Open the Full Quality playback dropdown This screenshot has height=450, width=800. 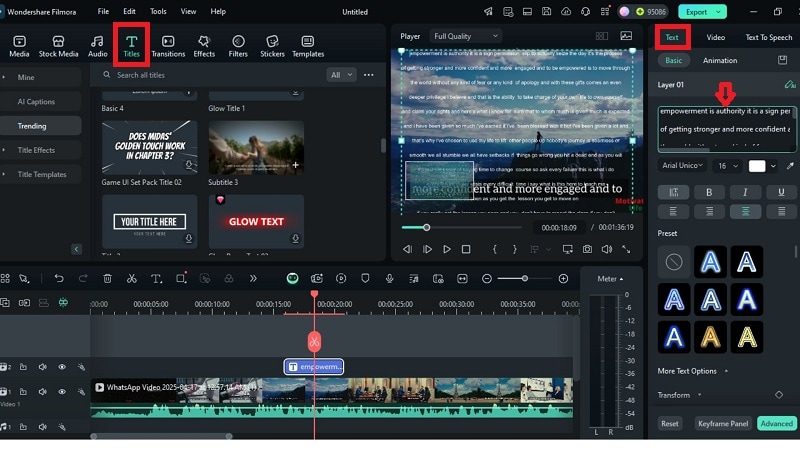[x=465, y=36]
